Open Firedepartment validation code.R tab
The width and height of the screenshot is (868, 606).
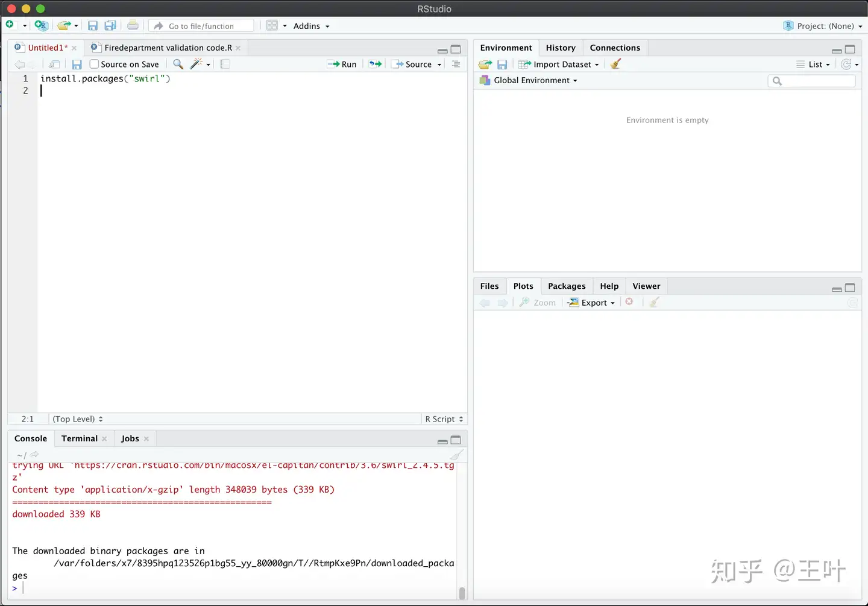(168, 48)
